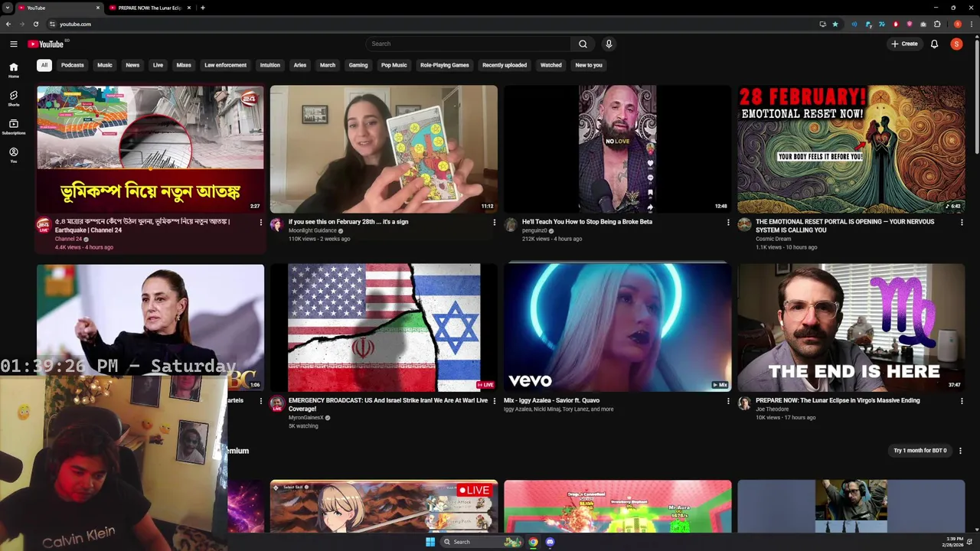Filter by Gaming chip
The width and height of the screenshot is (980, 551).
pos(358,65)
